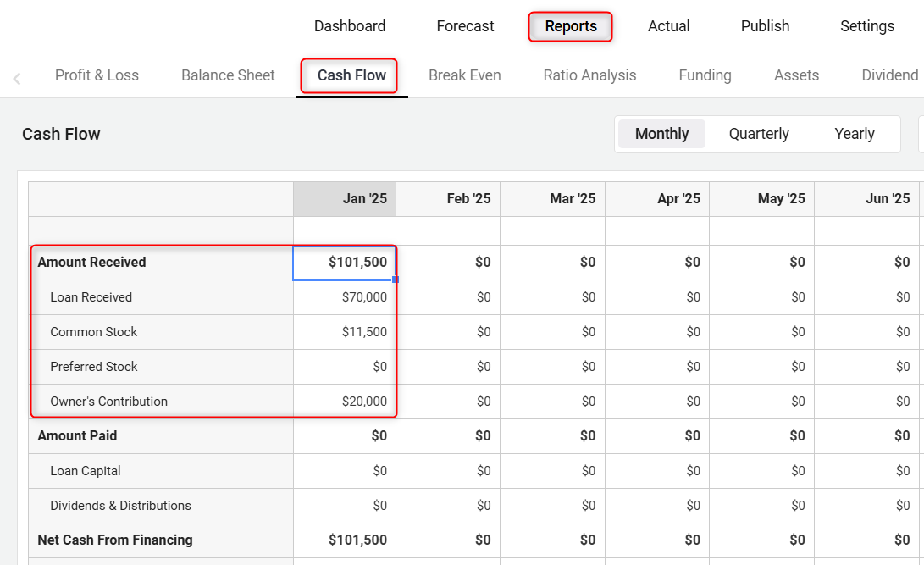Viewport: 924px width, 565px height.
Task: Switch to the Actual section
Action: pos(669,26)
